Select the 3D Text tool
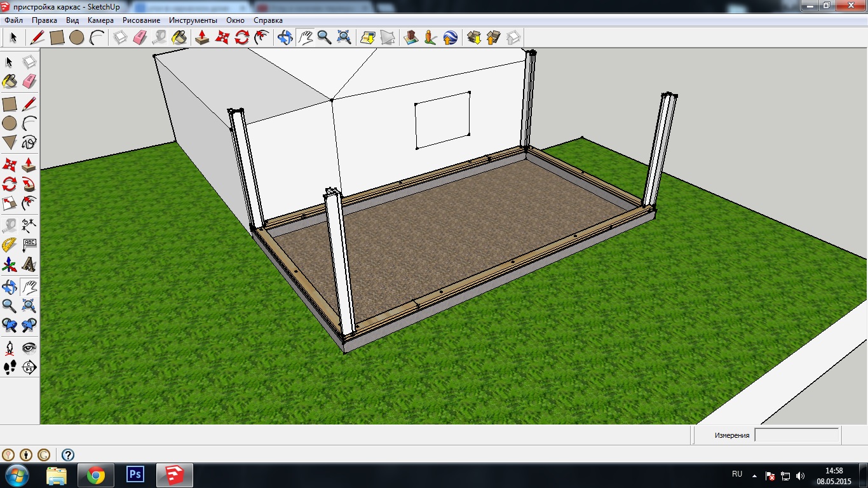 click(29, 264)
